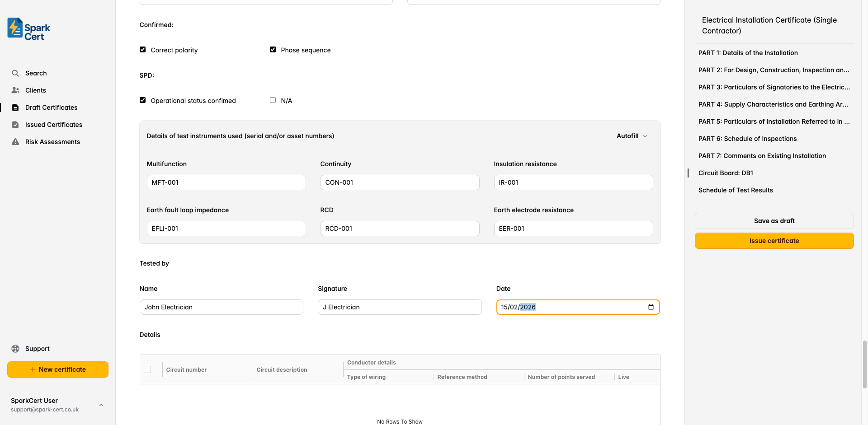Uncheck the Phase sequence checkbox
Screen dimensions: 868x425
[273, 50]
